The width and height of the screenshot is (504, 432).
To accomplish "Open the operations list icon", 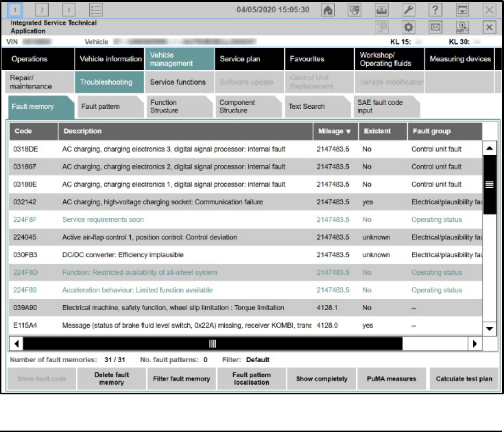I will coord(96,10).
